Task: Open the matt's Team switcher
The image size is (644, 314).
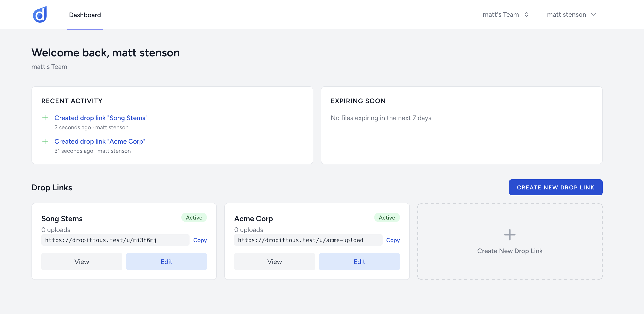Action: [506, 14]
